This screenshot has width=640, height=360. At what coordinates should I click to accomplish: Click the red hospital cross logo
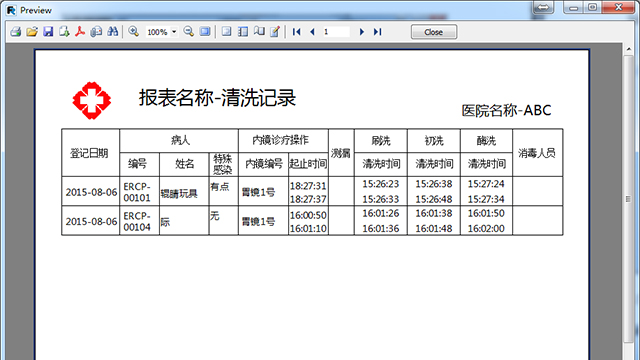(92, 100)
